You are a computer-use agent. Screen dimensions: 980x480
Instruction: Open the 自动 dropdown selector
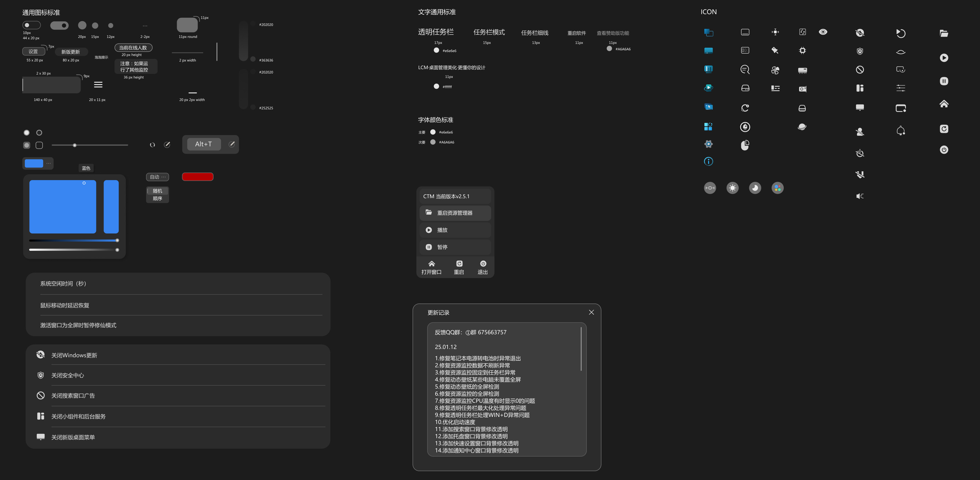click(x=158, y=177)
